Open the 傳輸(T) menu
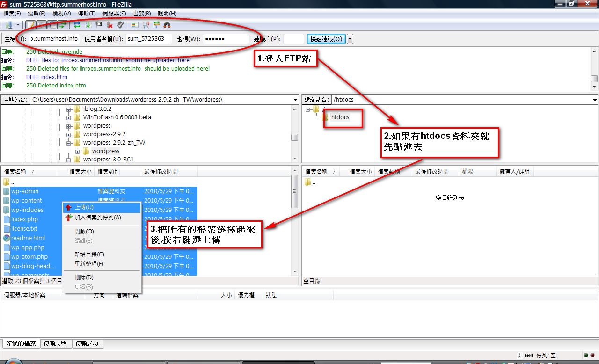 87,14
